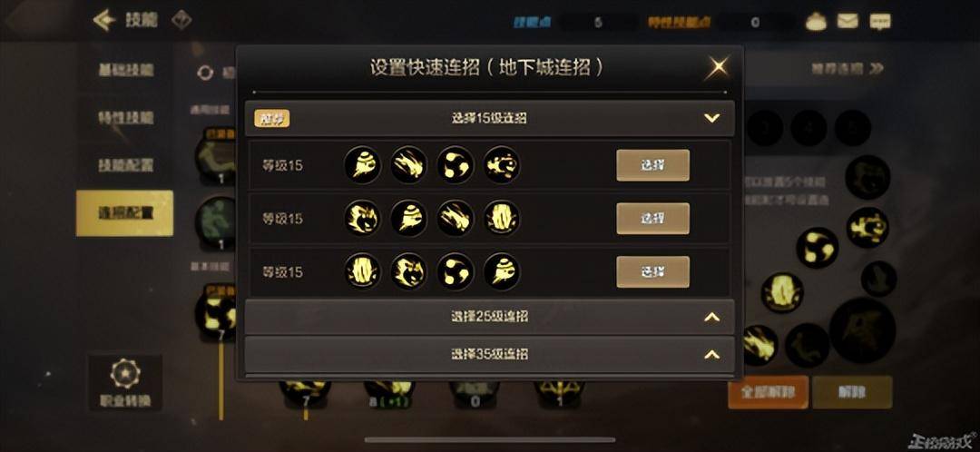Screen dimensions: 980x452
Task: Open the 技能配置 tab
Action: click(x=125, y=165)
